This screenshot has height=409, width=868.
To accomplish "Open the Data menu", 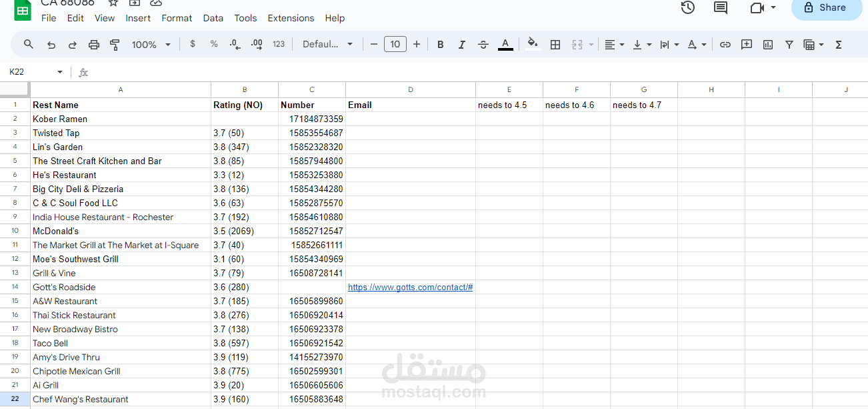I will click(x=213, y=18).
